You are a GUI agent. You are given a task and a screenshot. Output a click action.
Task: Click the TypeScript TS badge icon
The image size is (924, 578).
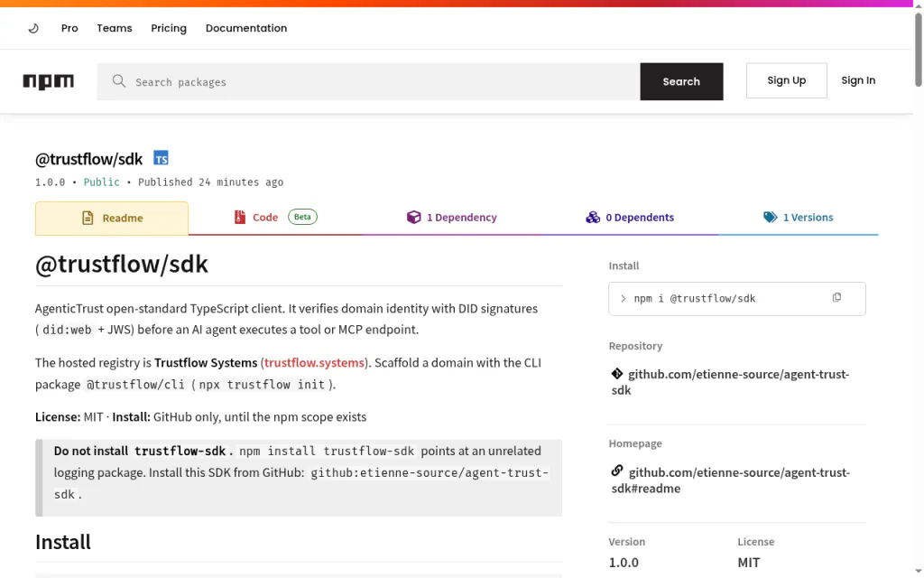161,158
